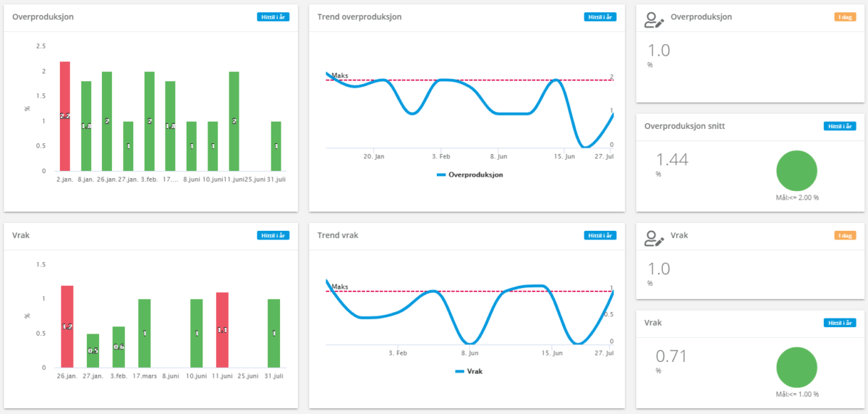Click the orange 'I dag' badge on Overproduksjon
Screen dimensions: 868x414
coord(845,17)
